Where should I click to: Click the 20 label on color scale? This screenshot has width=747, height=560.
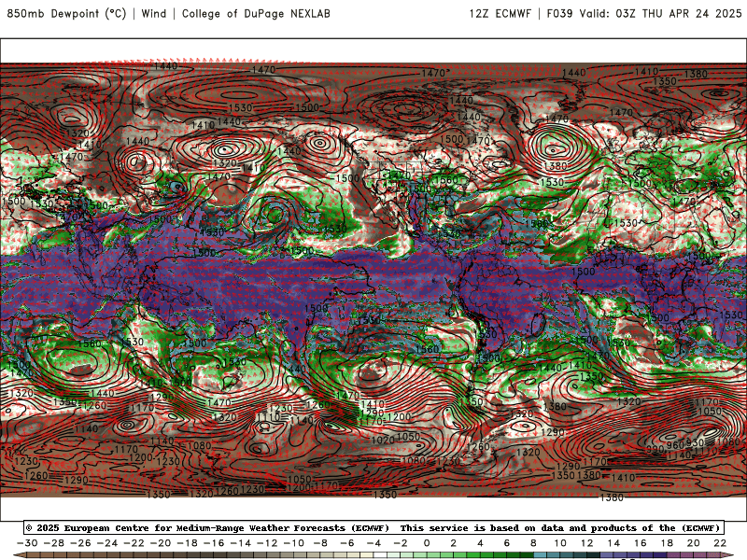point(694,543)
